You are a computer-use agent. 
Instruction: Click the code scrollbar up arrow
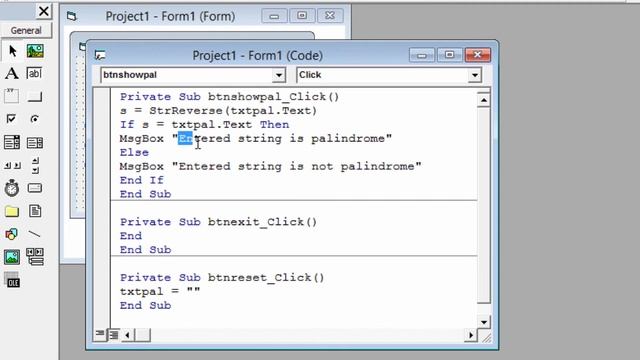(x=484, y=100)
